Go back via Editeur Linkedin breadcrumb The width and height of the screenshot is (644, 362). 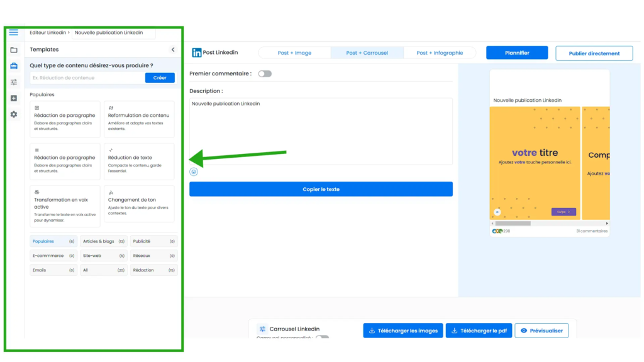[x=48, y=33]
